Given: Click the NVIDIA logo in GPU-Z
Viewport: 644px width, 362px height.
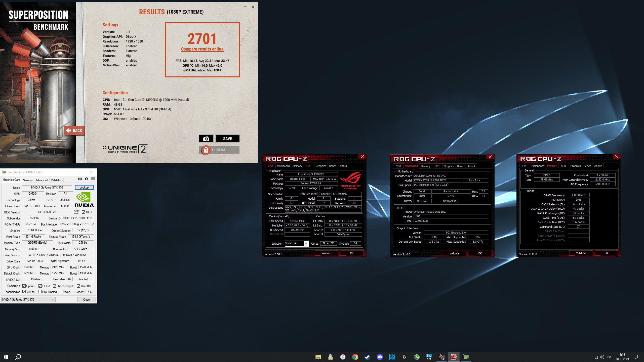Looking at the screenshot, I should (x=84, y=200).
